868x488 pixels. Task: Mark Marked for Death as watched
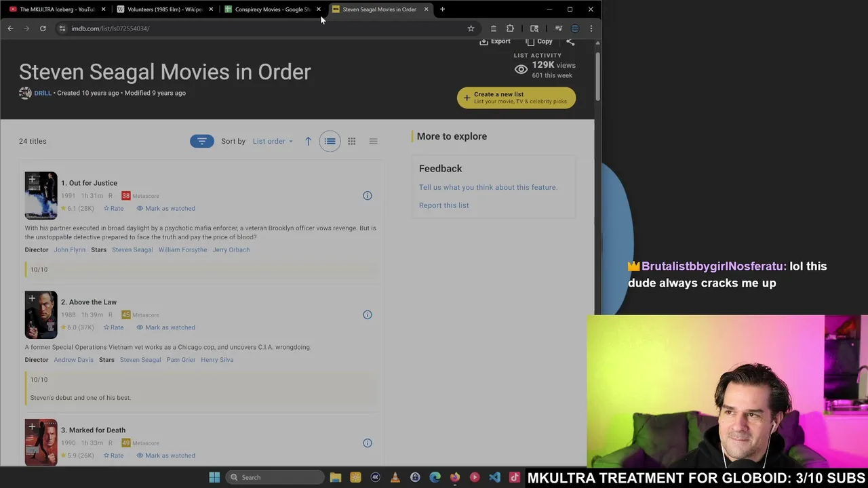click(165, 455)
